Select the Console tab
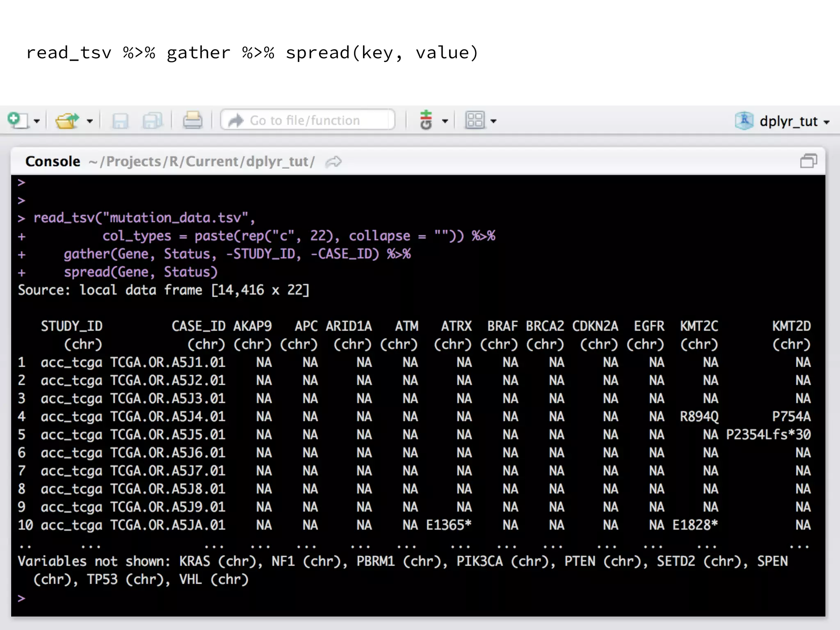This screenshot has width=840, height=630. 53,161
